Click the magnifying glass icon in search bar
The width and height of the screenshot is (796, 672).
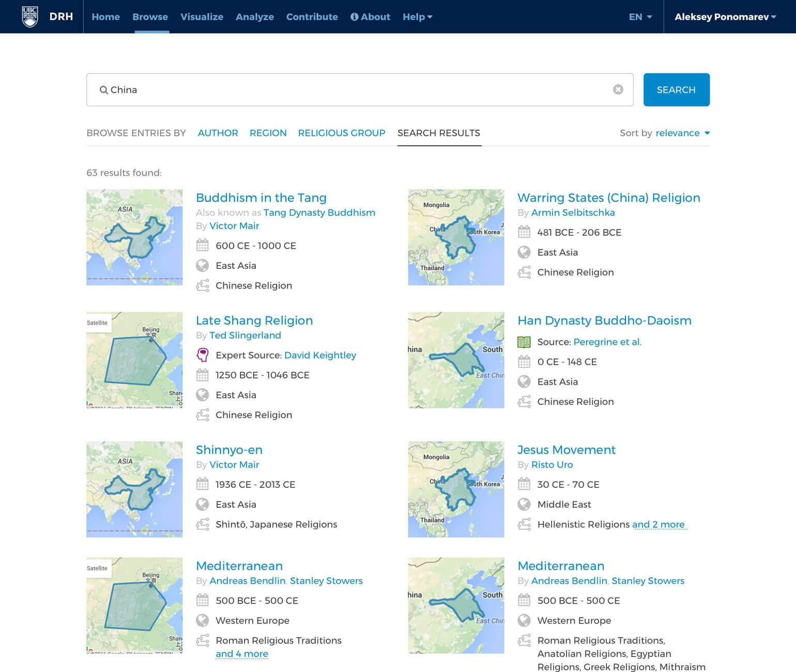coord(104,90)
